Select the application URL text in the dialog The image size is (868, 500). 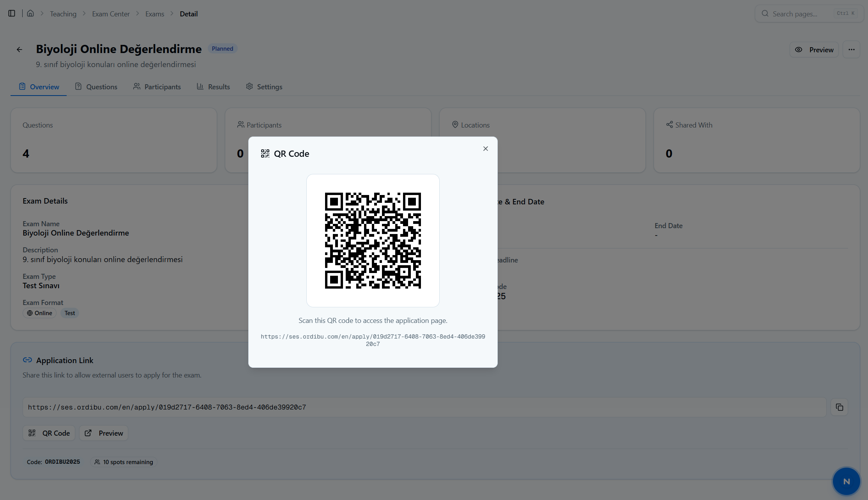(x=373, y=340)
